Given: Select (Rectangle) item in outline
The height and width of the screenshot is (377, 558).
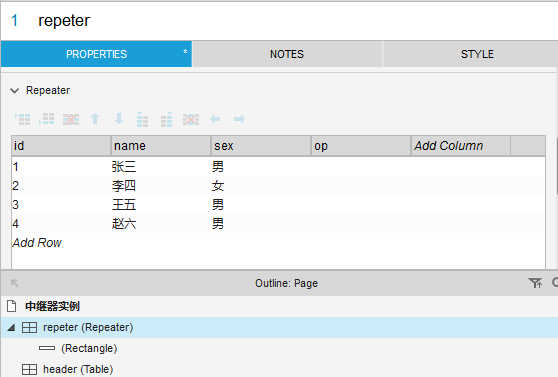Looking at the screenshot, I should (x=89, y=348).
